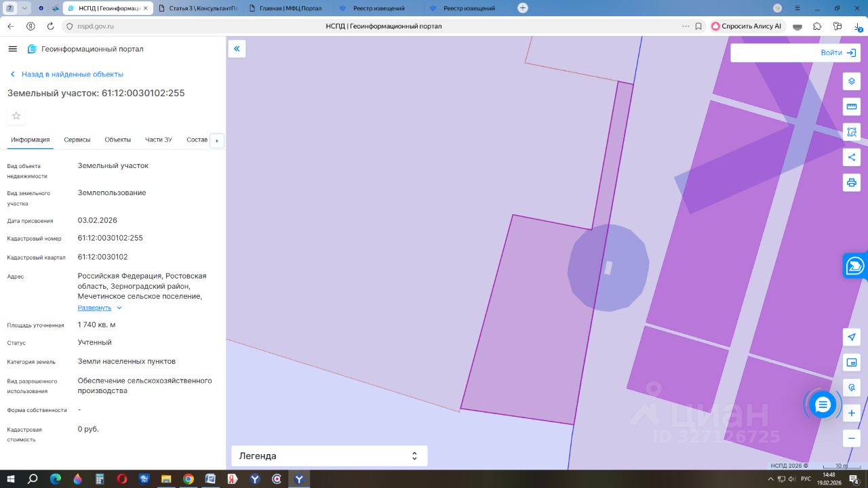Open the chat support bubble
The height and width of the screenshot is (488, 868).
(x=823, y=405)
